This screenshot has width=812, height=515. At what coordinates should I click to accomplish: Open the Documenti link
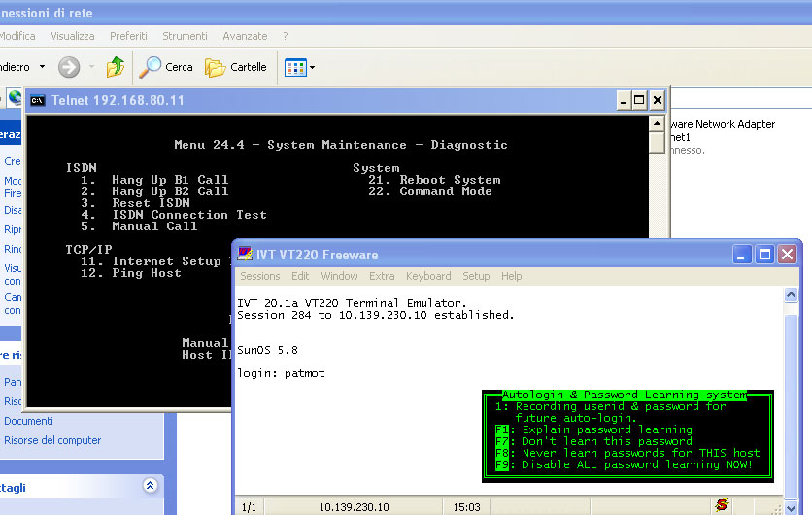point(28,421)
